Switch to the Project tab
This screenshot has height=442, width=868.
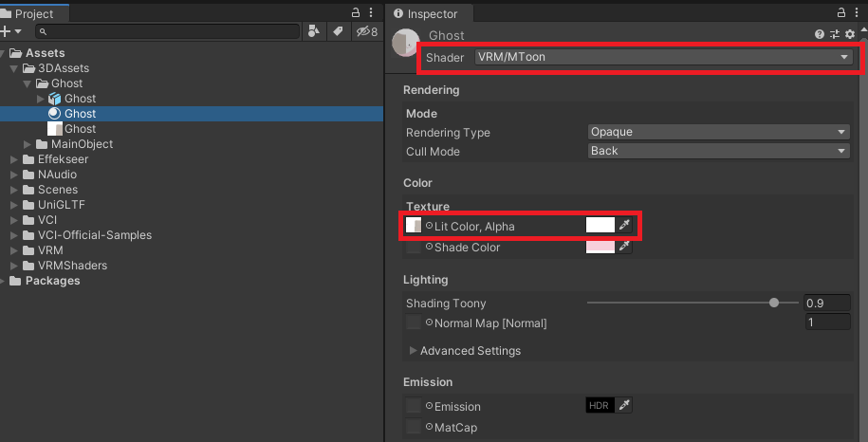pyautogui.click(x=33, y=14)
